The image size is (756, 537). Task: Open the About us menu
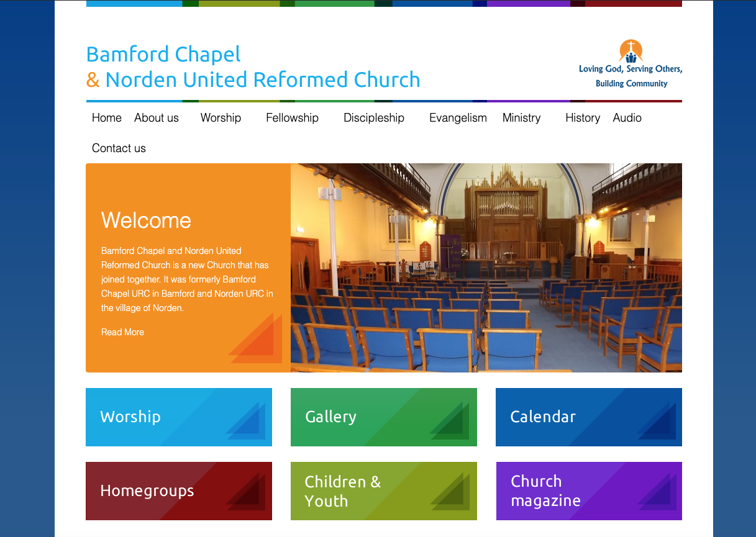point(157,118)
